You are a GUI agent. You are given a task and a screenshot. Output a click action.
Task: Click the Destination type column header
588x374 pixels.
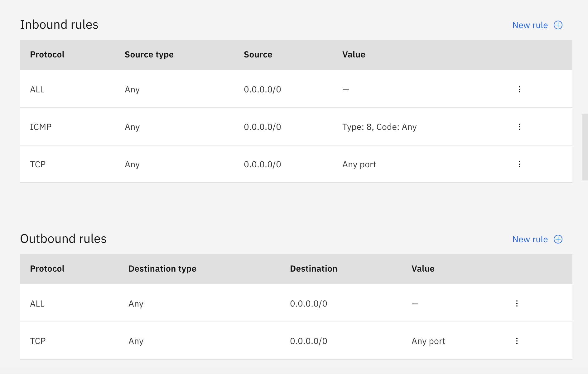click(x=162, y=268)
